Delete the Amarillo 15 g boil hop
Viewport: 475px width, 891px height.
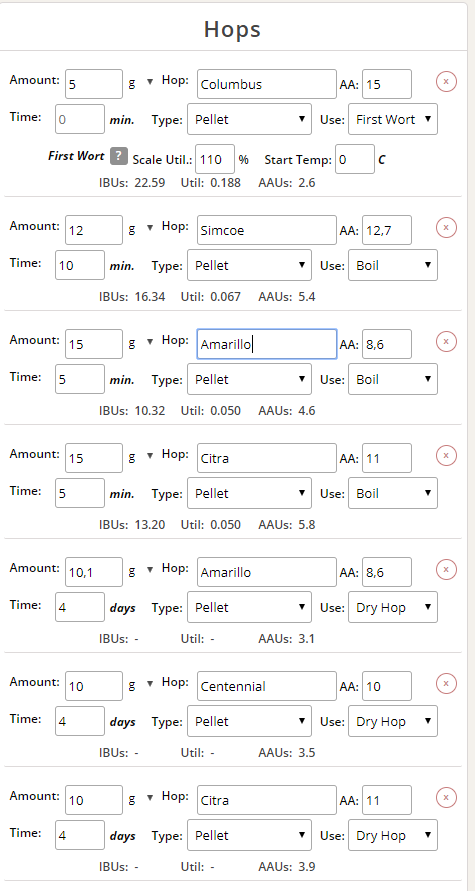tap(446, 342)
